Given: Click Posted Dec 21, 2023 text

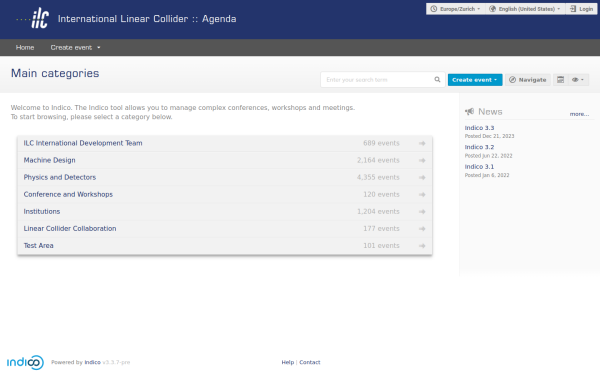Looking at the screenshot, I should pos(489,136).
